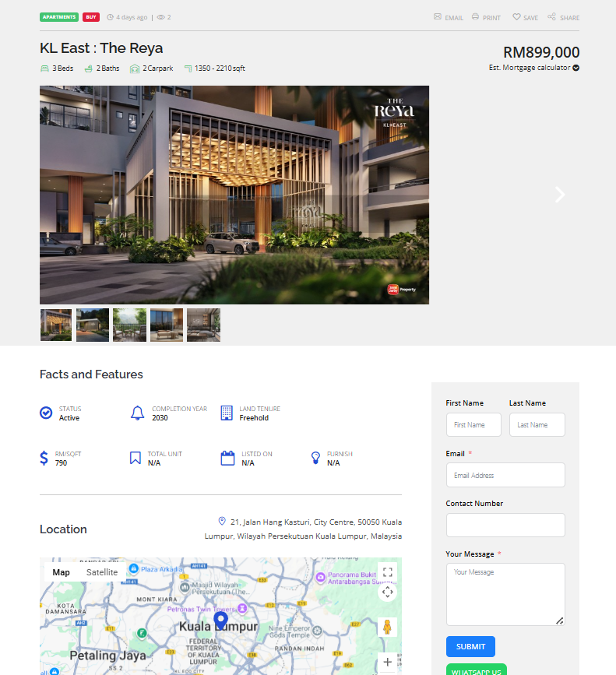Click the map camera controls icon
Image resolution: width=616 pixels, height=675 pixels.
tap(387, 592)
